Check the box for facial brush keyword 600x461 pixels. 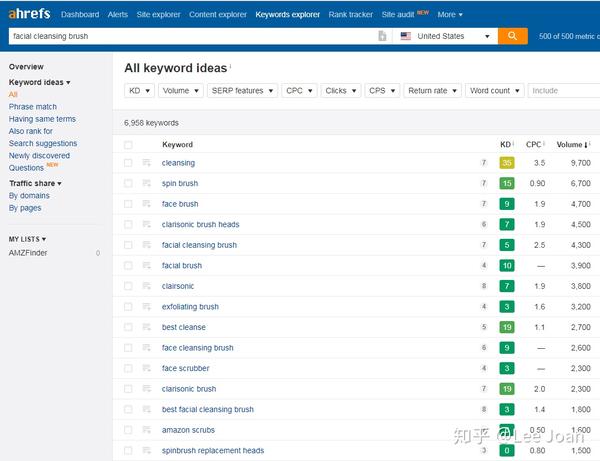point(128,266)
